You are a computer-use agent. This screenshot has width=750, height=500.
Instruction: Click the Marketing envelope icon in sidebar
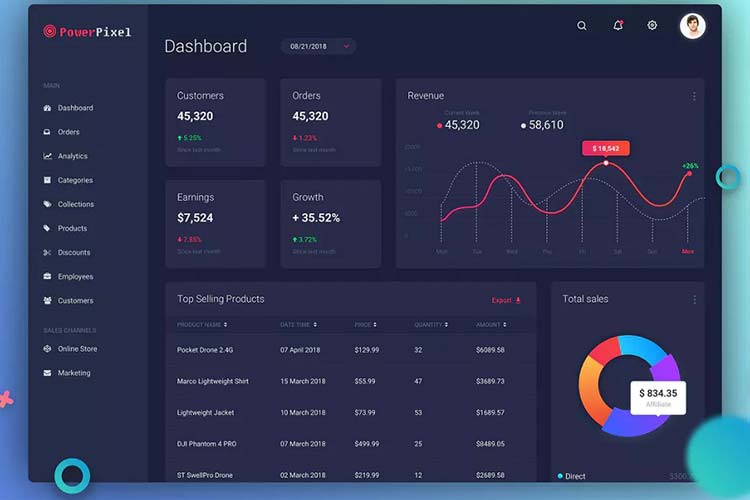click(47, 373)
